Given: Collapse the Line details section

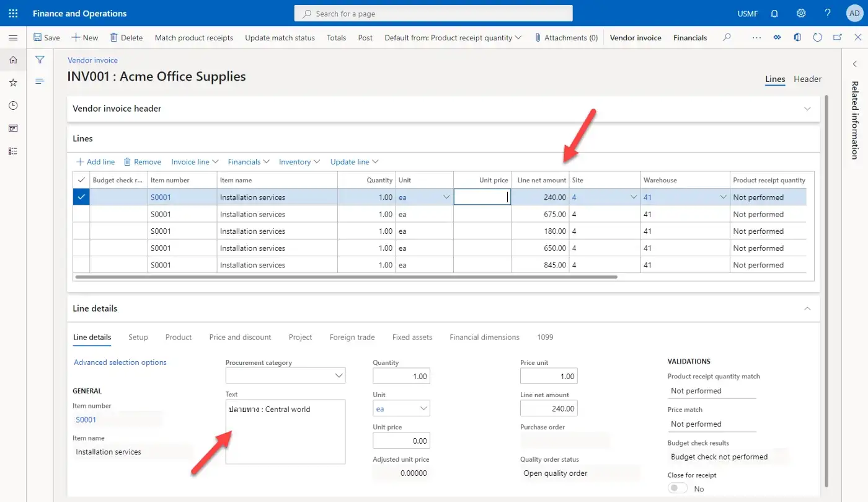Looking at the screenshot, I should pyautogui.click(x=807, y=308).
